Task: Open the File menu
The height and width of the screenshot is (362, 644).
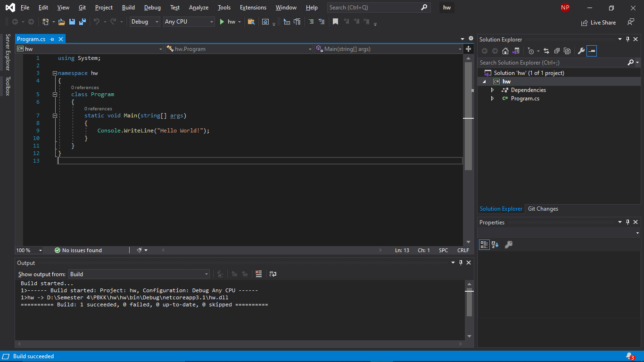Action: [x=25, y=8]
